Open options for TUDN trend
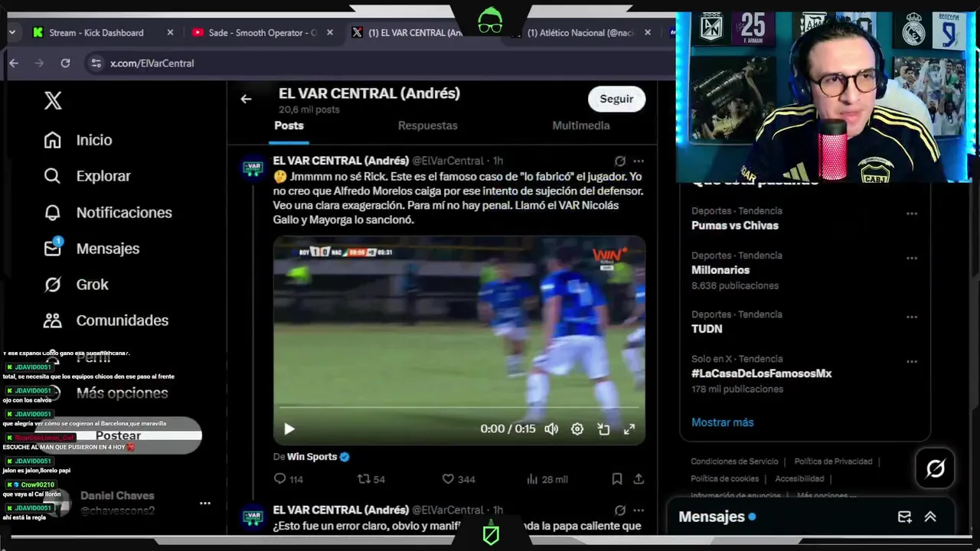 pyautogui.click(x=912, y=317)
